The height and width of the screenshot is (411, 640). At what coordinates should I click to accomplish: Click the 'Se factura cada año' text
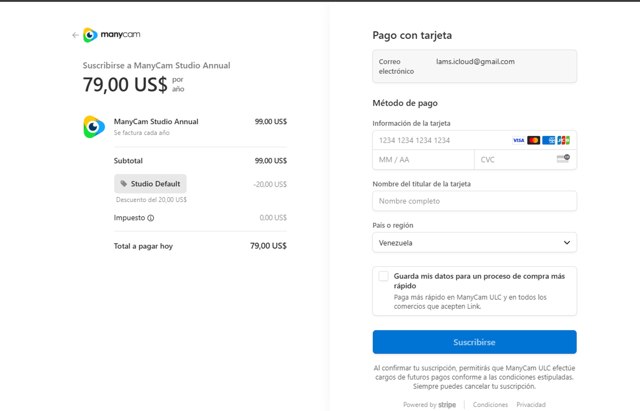click(x=141, y=133)
